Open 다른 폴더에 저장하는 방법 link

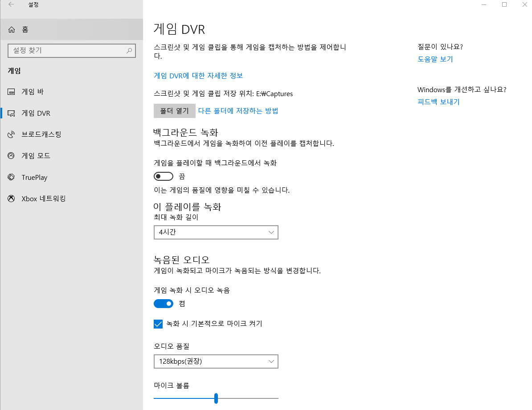click(x=238, y=111)
